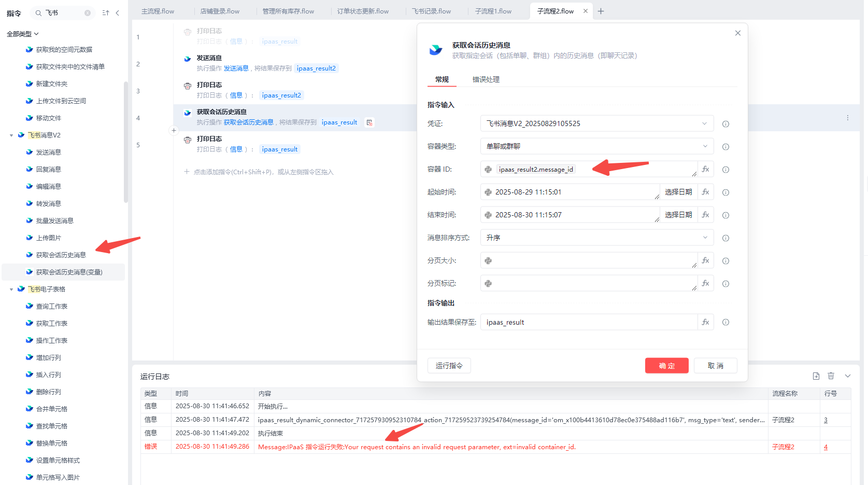
Task: Collapse the 飞书消息V2 tree group
Action: [11, 135]
